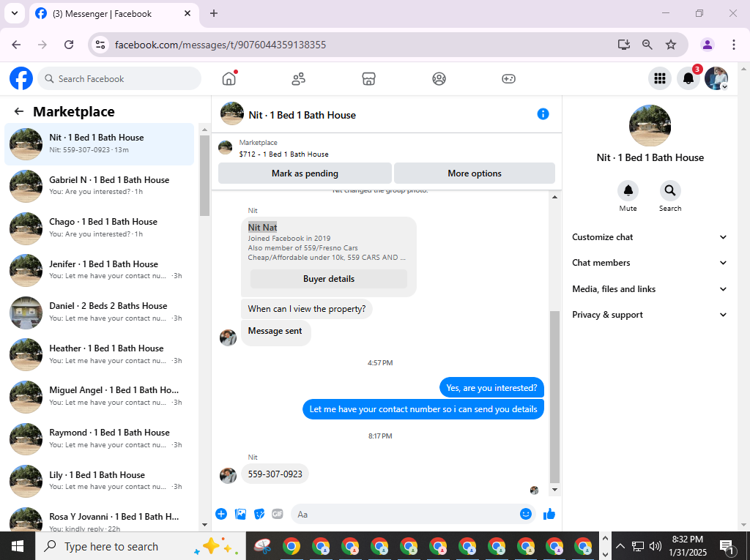The width and height of the screenshot is (750, 560).
Task: Go to the Home feed icon
Action: tap(229, 78)
